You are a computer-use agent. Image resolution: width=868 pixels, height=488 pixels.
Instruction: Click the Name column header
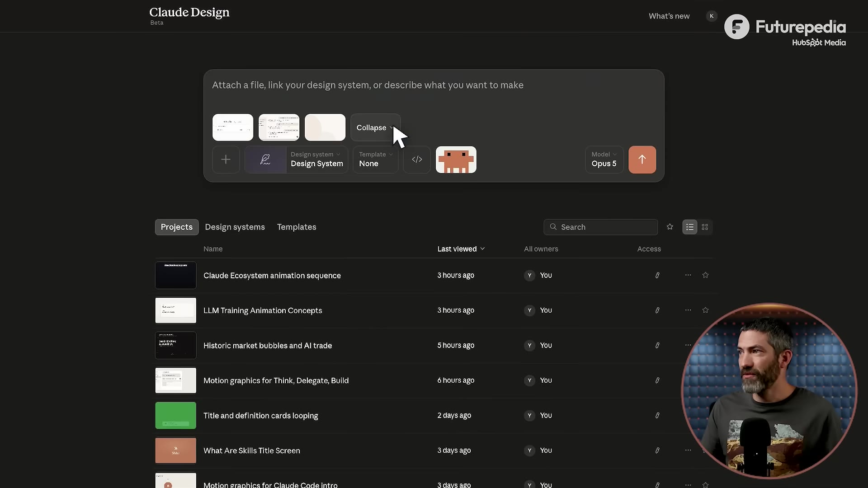pyautogui.click(x=213, y=249)
